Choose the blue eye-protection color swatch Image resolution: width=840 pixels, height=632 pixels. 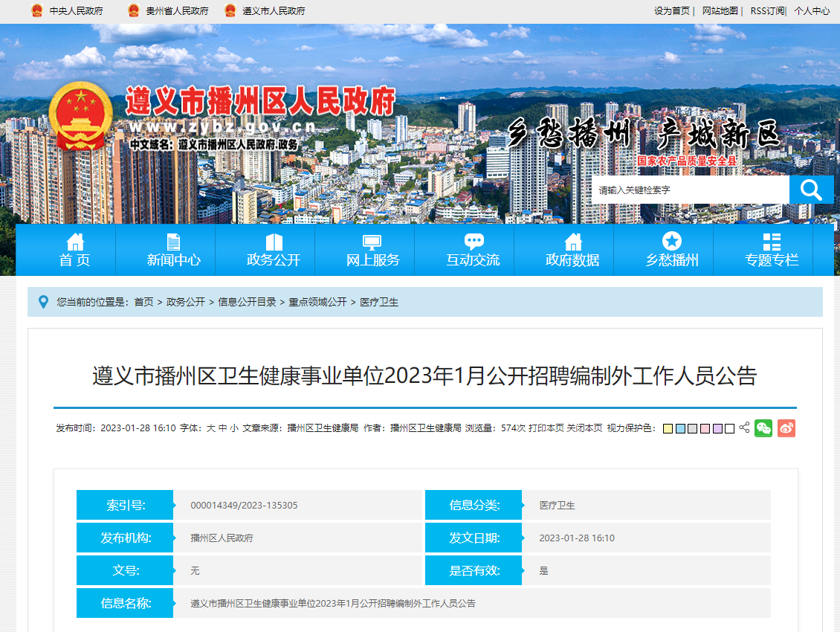click(680, 429)
